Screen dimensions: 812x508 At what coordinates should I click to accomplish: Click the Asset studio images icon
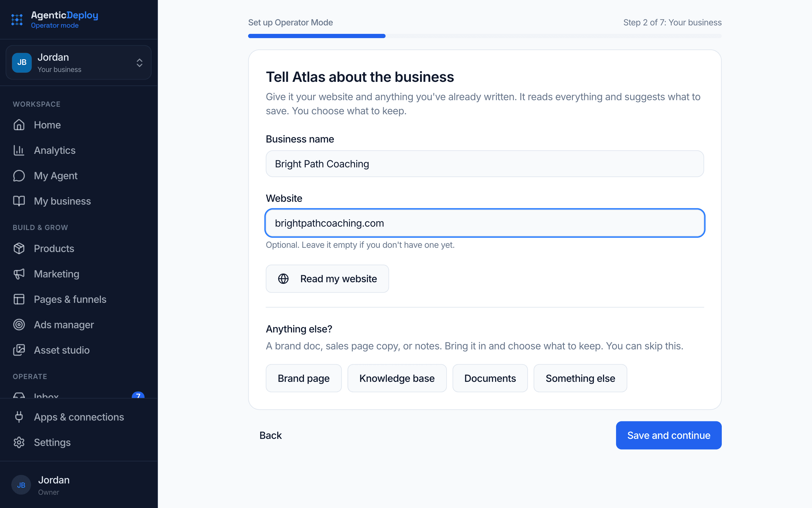click(19, 350)
